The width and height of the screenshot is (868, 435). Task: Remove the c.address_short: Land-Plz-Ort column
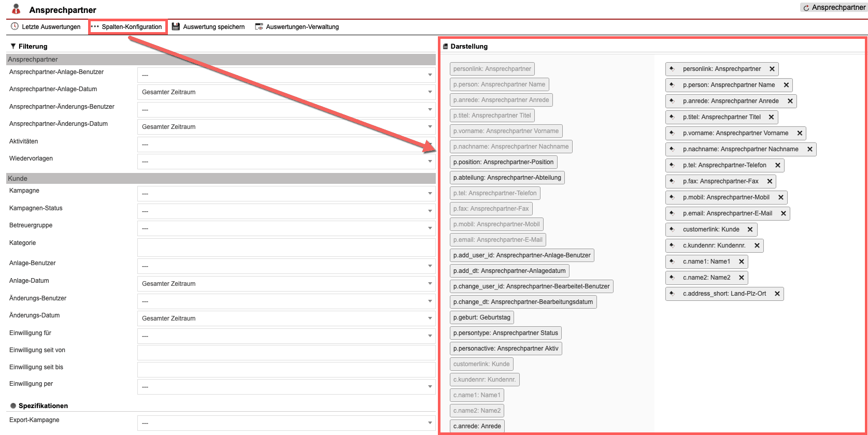coord(777,294)
